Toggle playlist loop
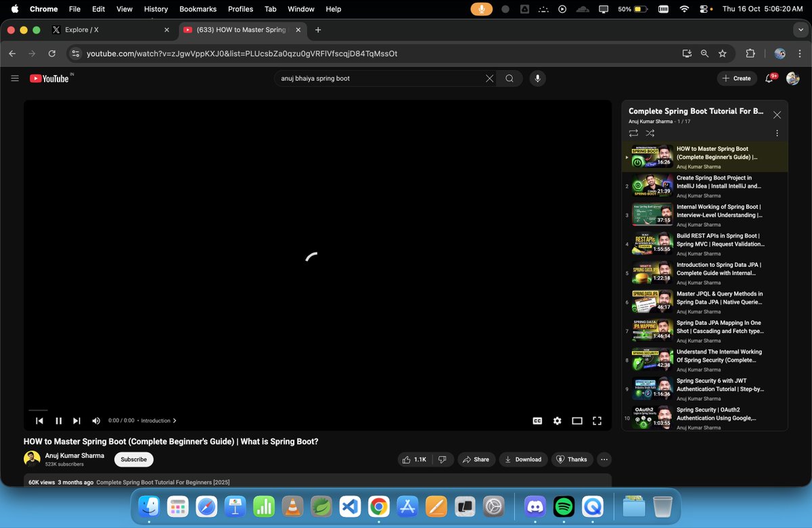Screen dimensions: 812x528 coord(633,133)
